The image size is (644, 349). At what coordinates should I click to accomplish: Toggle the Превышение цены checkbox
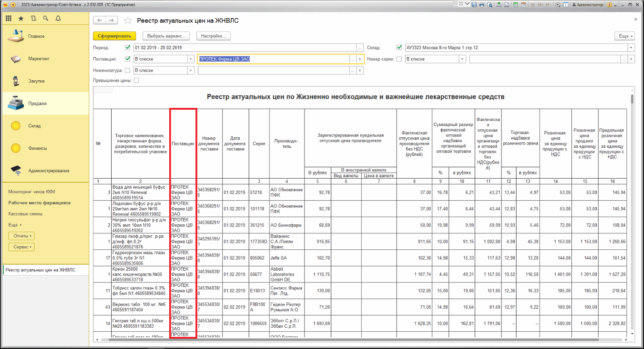click(136, 81)
